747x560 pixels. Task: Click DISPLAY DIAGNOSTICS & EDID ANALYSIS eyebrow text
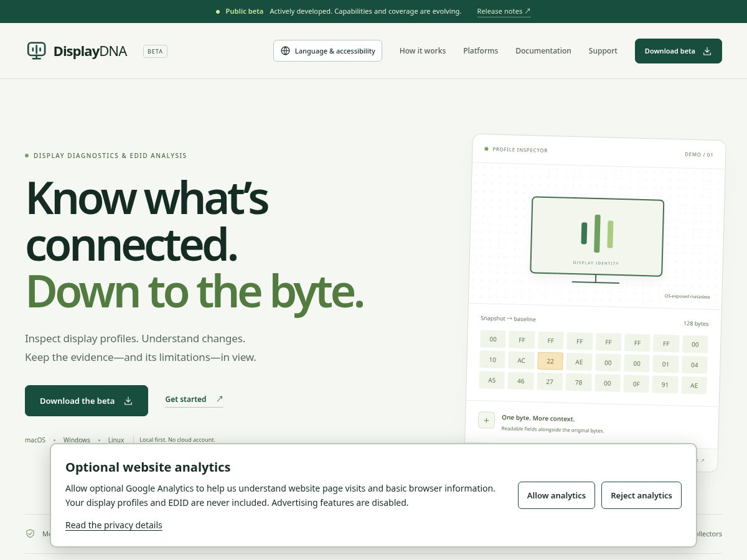tap(110, 156)
